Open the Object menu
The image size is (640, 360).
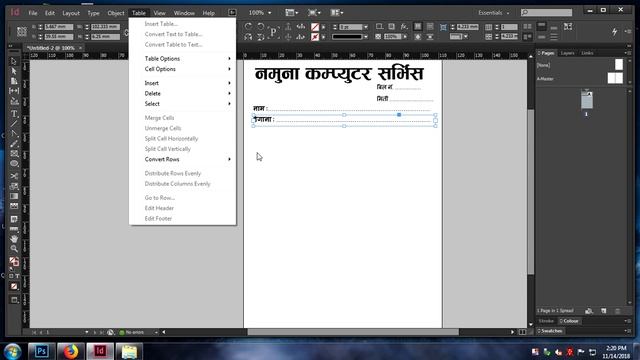tap(116, 13)
